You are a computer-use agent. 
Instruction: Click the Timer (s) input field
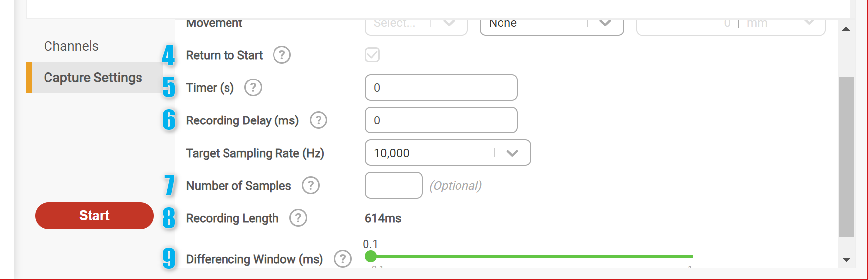(x=441, y=87)
